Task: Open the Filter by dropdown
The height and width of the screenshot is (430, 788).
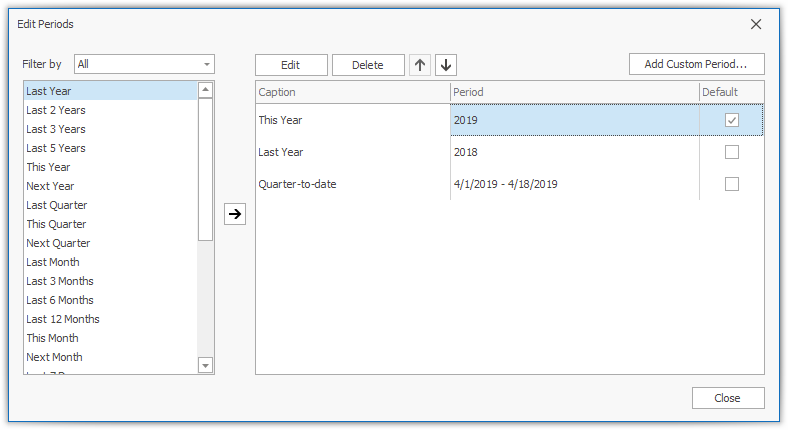Action: 207,64
